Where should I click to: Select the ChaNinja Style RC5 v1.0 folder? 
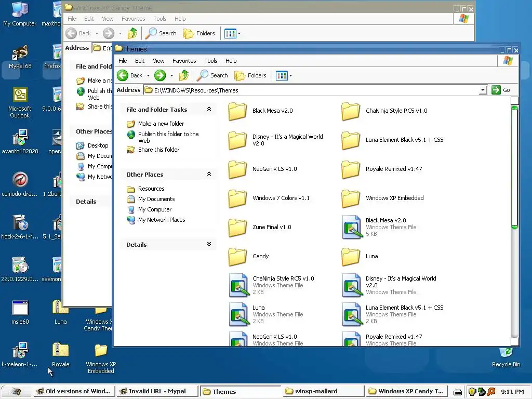click(x=384, y=111)
